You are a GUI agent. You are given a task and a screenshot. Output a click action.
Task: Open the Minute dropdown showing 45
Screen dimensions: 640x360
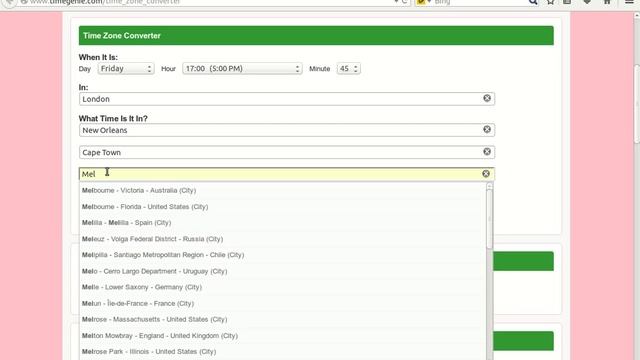(x=348, y=69)
